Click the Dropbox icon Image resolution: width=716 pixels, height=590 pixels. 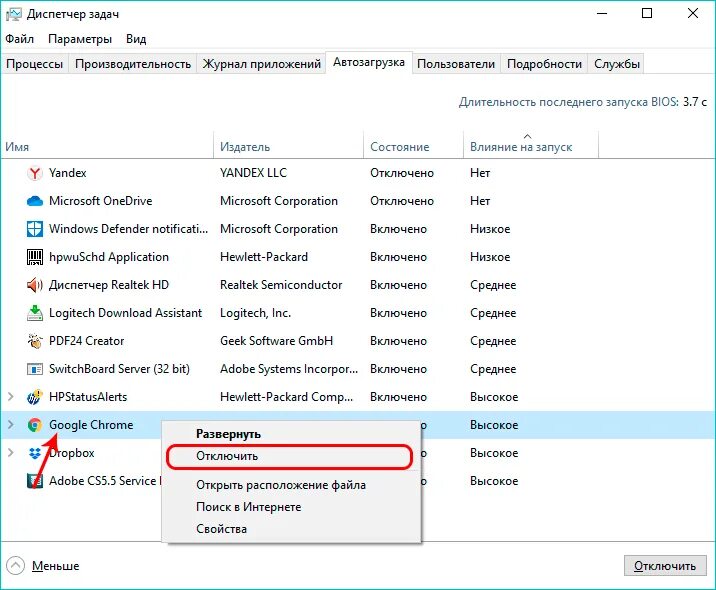click(x=35, y=453)
